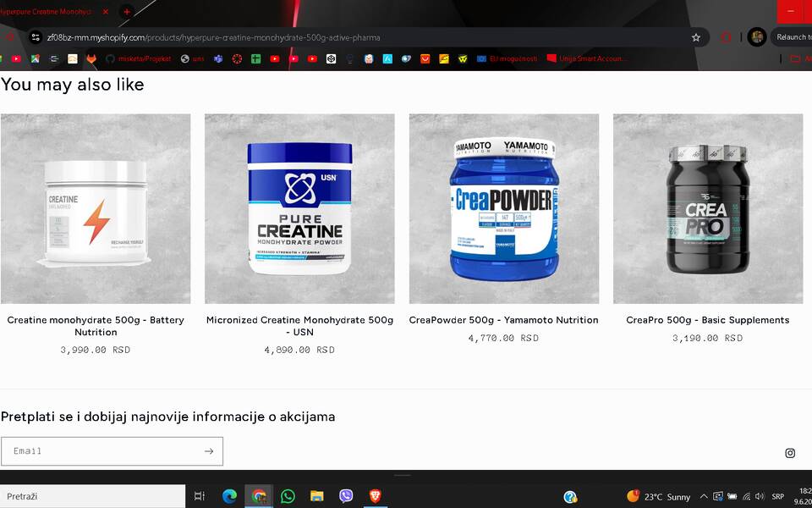Open the extensions icon beside the star

pyautogui.click(x=726, y=37)
